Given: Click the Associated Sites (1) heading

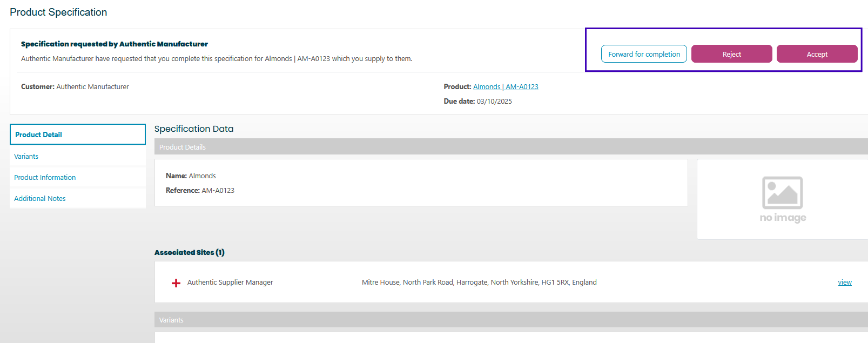Looking at the screenshot, I should coord(190,252).
